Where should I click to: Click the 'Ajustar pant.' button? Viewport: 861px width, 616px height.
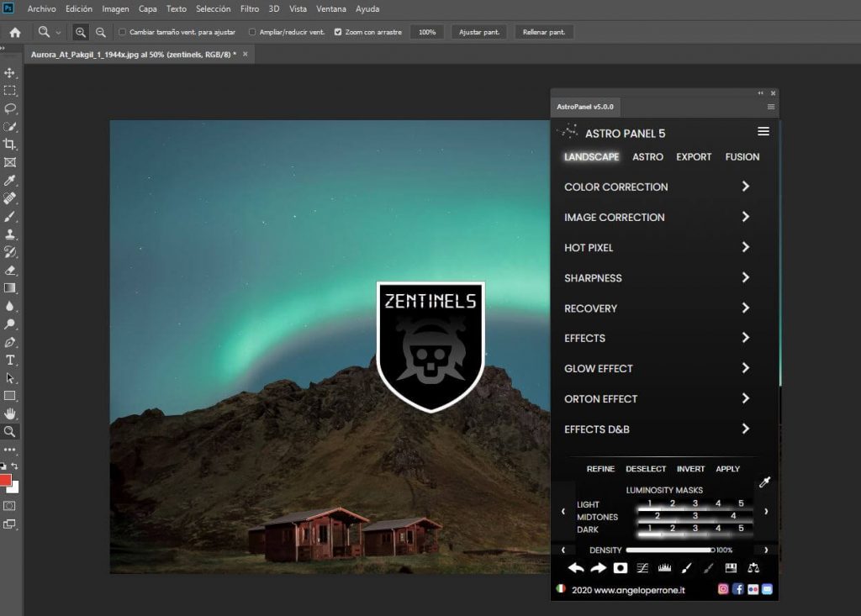click(x=479, y=32)
